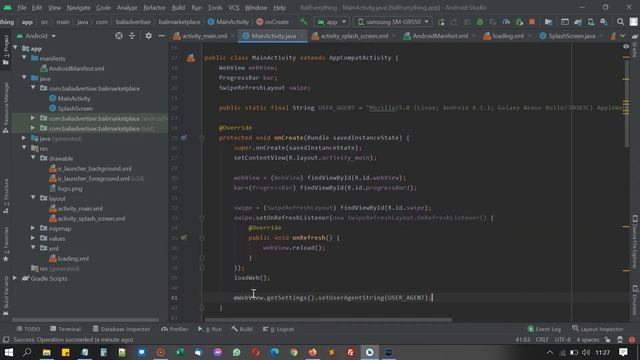Open the Refactor menu

coord(154,8)
